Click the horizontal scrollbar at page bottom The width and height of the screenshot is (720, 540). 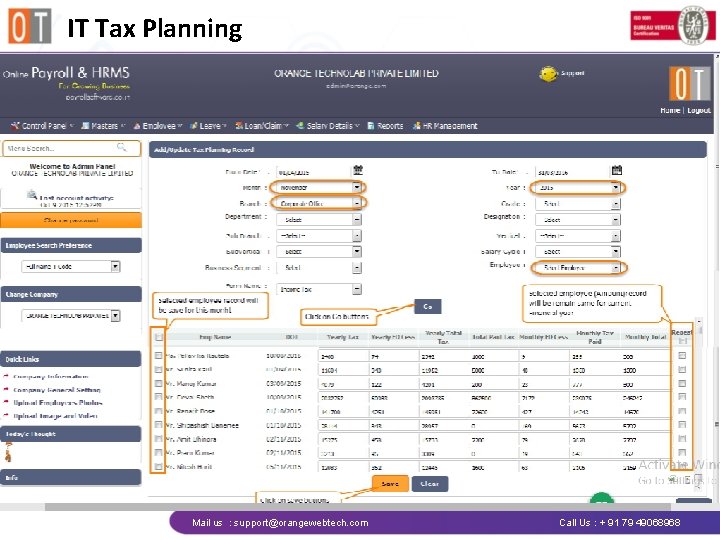coord(357,507)
